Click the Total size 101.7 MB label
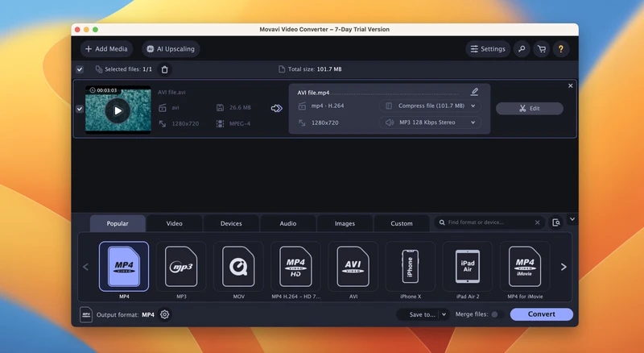 coord(315,69)
